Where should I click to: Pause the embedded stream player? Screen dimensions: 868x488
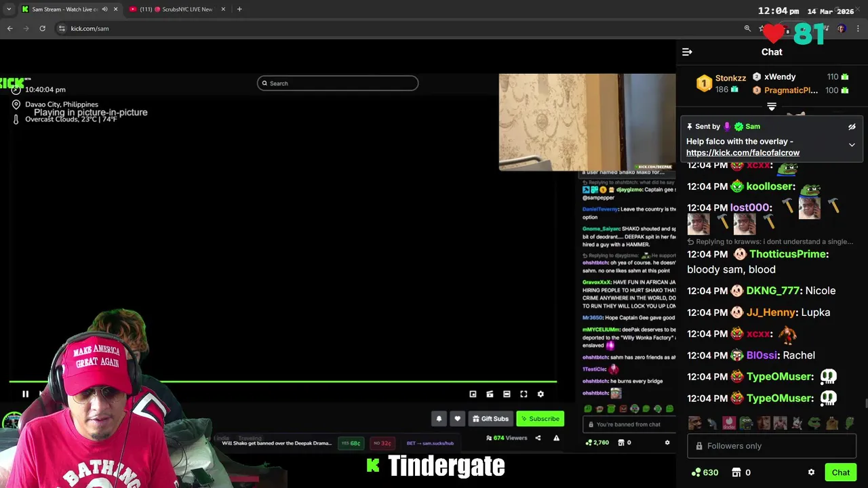coord(25,394)
